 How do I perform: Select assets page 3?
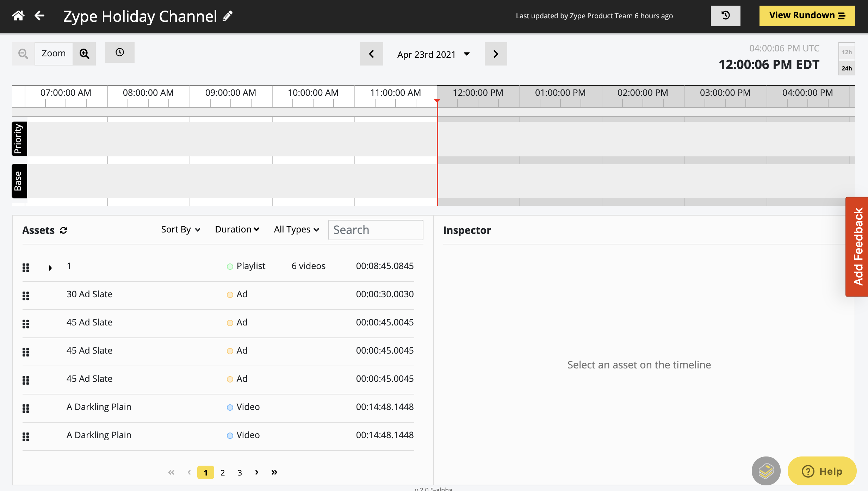pos(240,473)
